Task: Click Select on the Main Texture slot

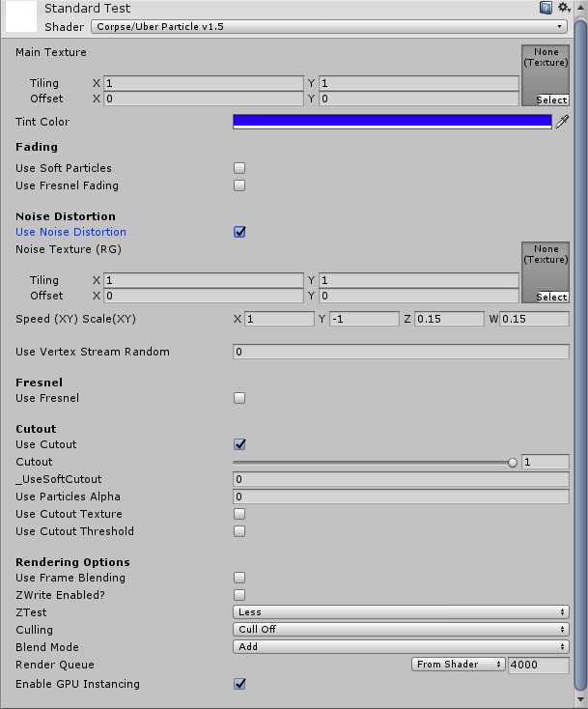Action: click(551, 99)
